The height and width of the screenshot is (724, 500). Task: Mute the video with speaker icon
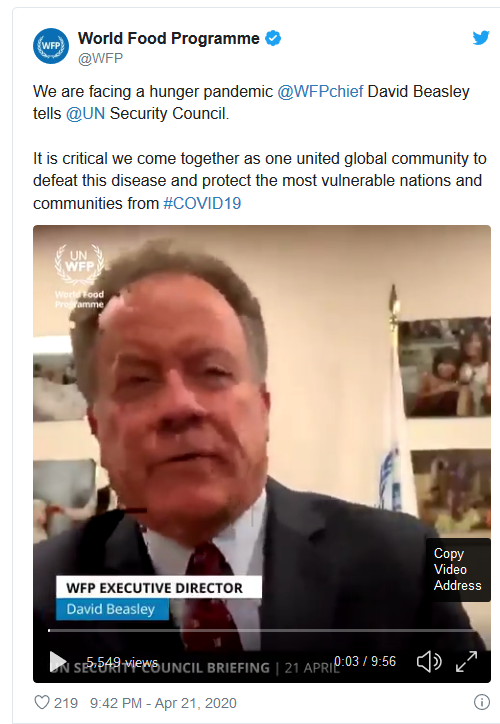(429, 662)
